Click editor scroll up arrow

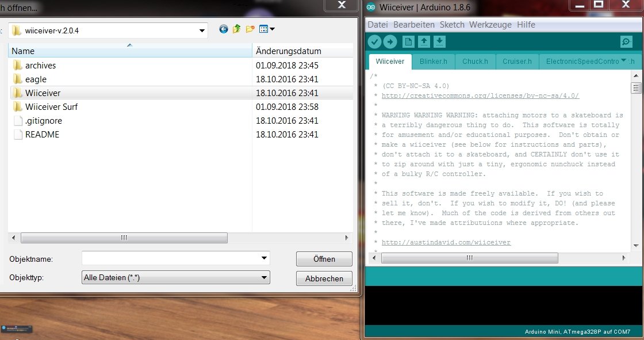636,75
